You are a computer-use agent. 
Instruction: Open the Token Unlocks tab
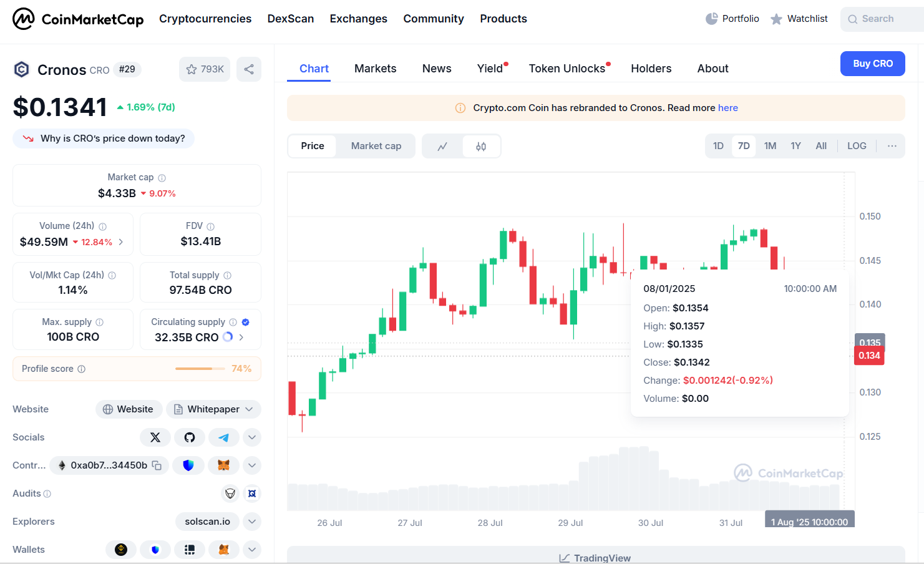(x=567, y=69)
